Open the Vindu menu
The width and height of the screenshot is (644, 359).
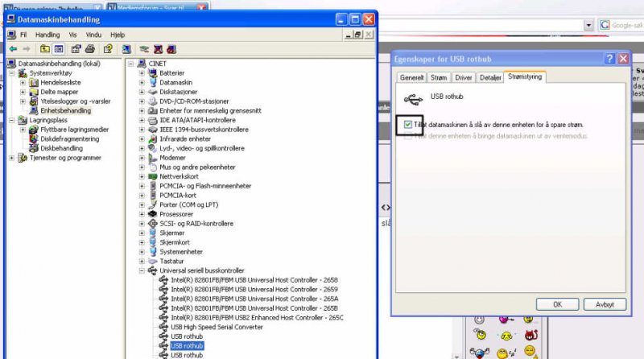tap(93, 35)
